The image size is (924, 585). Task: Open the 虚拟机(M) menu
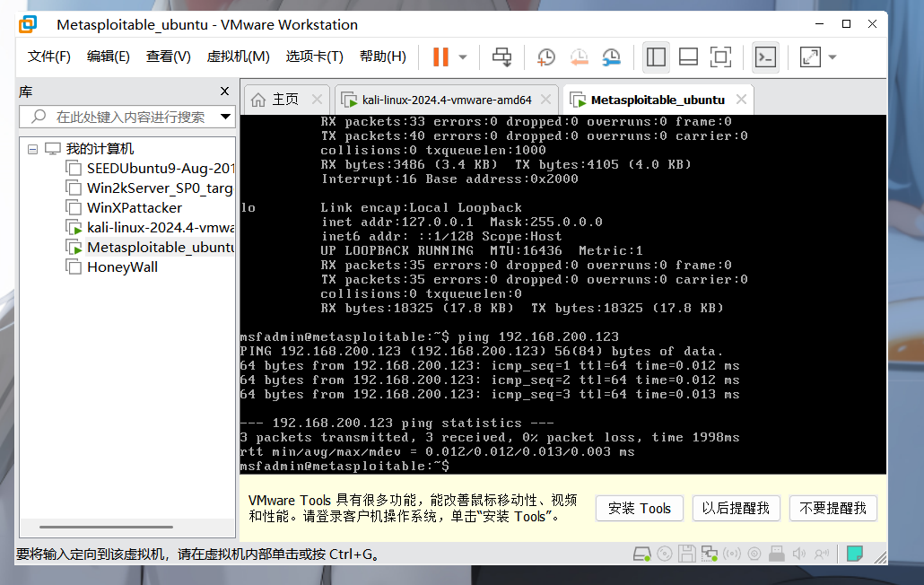(238, 57)
